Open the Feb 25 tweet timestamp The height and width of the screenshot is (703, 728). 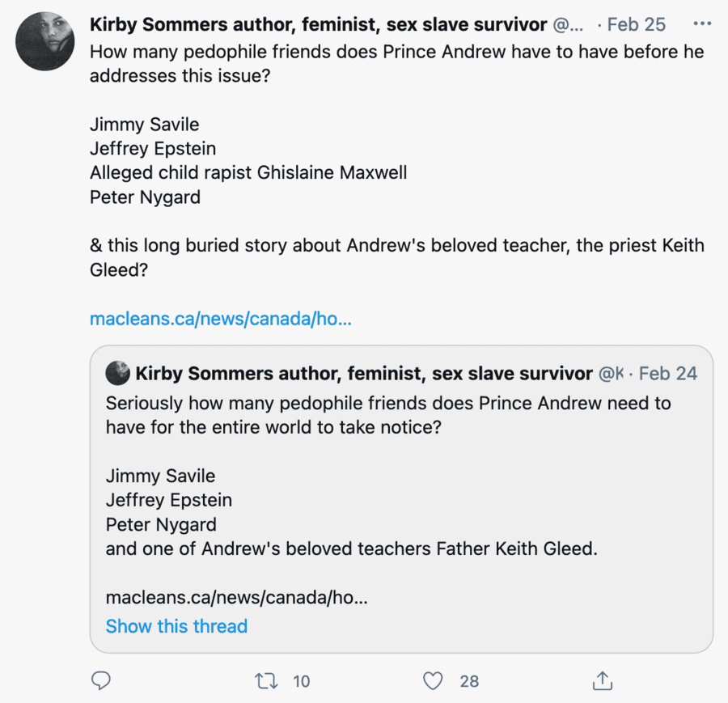pos(636,24)
